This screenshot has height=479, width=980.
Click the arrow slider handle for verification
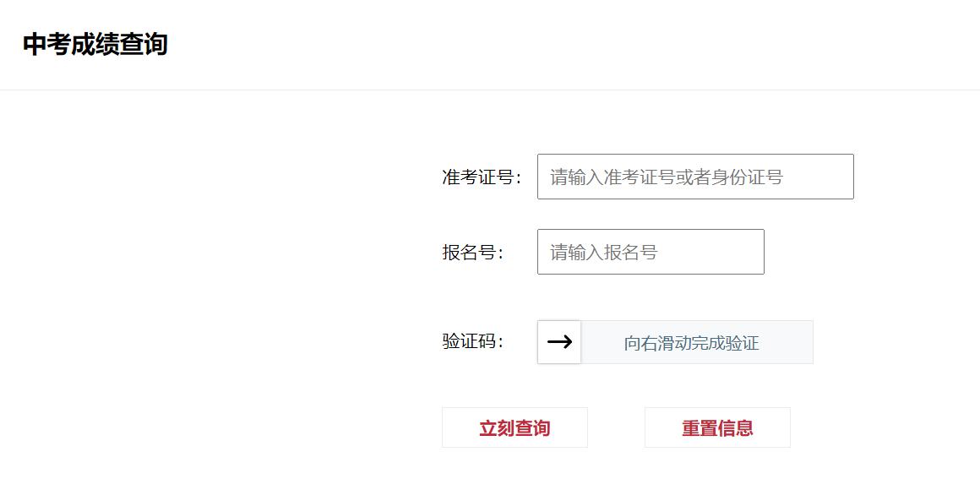click(559, 342)
